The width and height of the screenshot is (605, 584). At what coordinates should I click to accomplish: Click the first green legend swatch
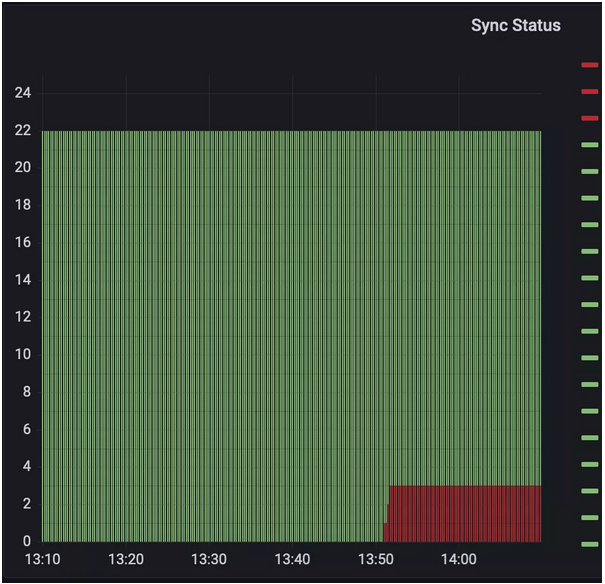(589, 145)
